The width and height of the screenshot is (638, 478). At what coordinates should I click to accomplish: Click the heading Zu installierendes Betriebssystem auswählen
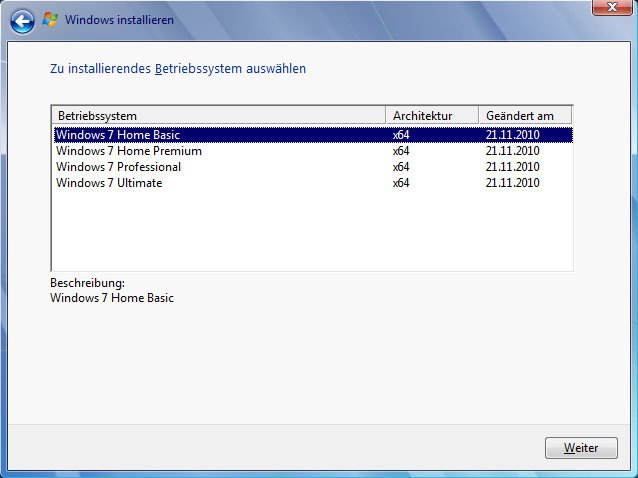point(178,68)
